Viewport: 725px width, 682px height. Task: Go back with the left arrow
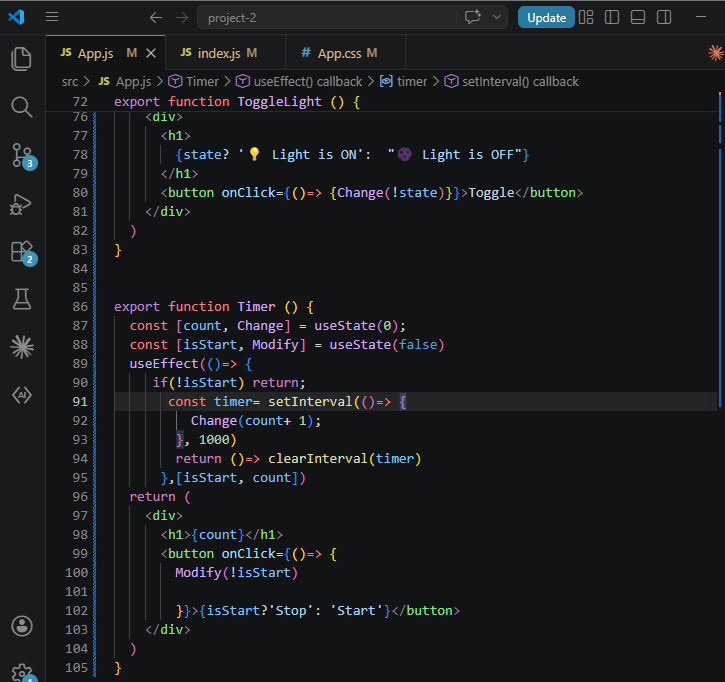coord(156,18)
